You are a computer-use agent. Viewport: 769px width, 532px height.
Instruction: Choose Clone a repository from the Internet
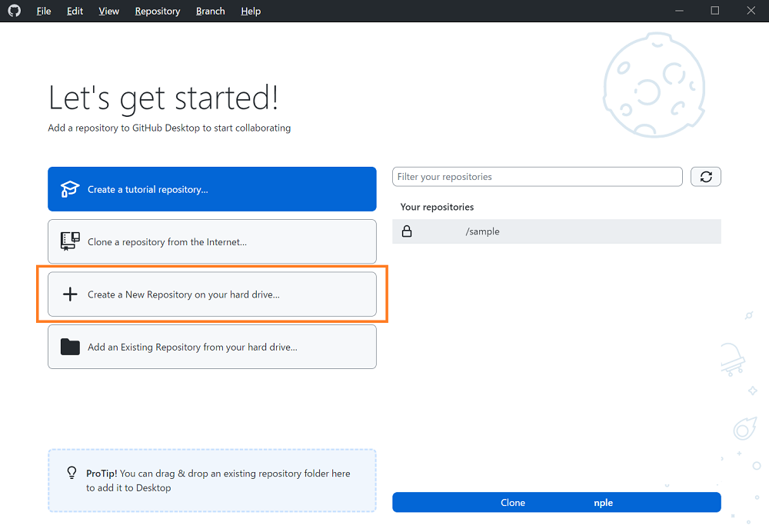tap(212, 241)
